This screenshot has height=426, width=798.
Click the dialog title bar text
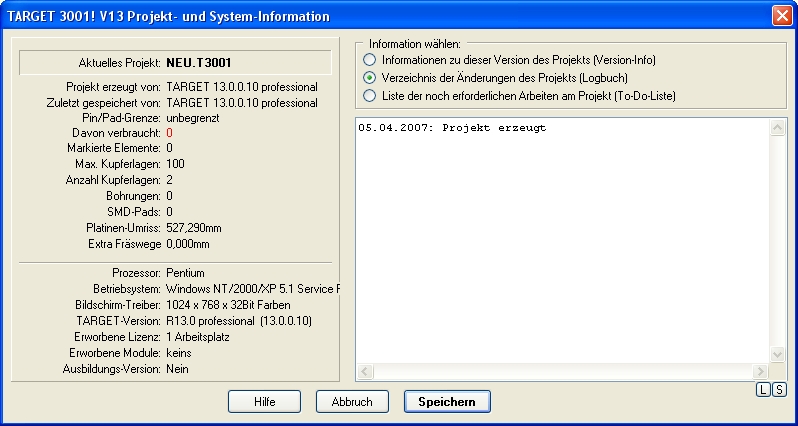click(169, 16)
